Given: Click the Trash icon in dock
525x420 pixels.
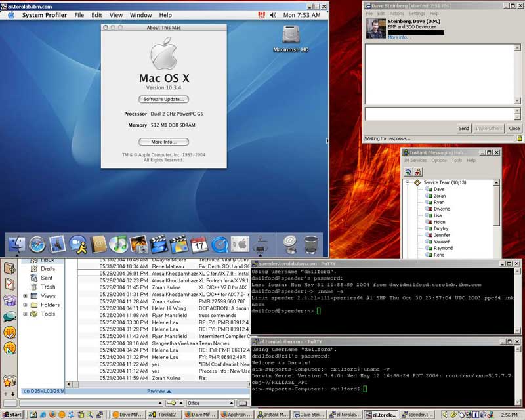Looking at the screenshot, I should point(311,245).
